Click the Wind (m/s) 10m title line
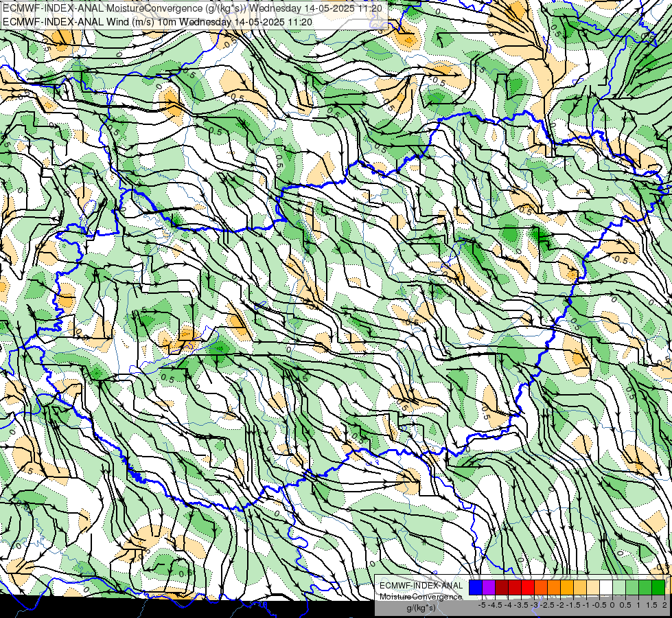 click(157, 22)
